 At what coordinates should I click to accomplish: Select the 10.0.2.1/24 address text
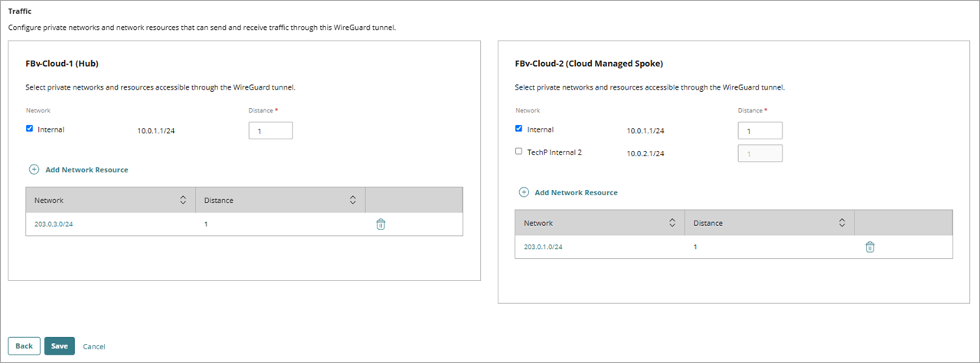[x=645, y=153]
